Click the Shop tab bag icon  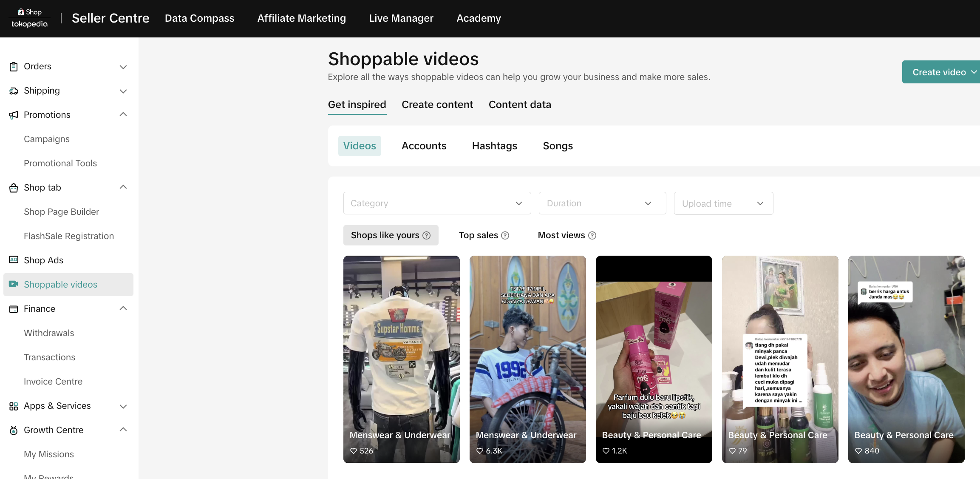[14, 188]
